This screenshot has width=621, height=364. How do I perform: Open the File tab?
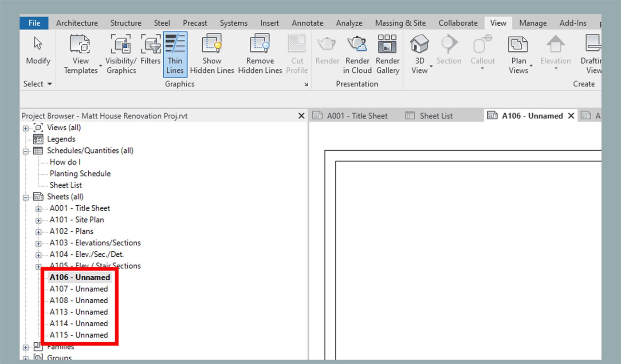(35, 23)
